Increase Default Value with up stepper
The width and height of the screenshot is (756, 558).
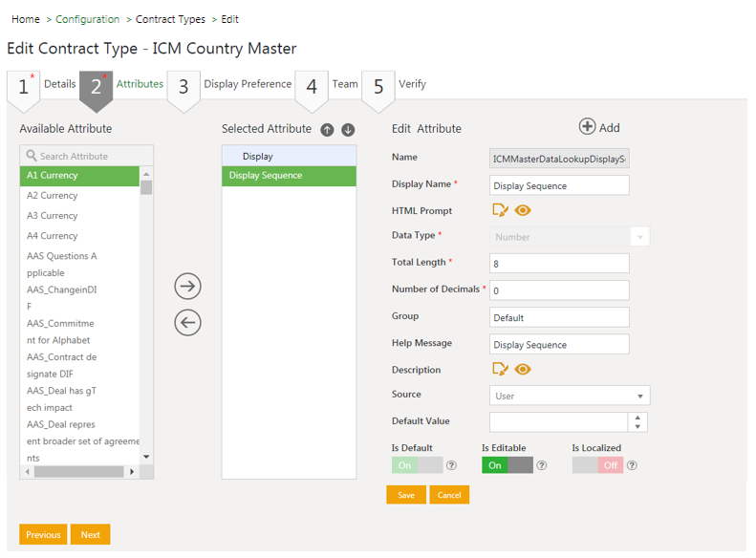[638, 418]
